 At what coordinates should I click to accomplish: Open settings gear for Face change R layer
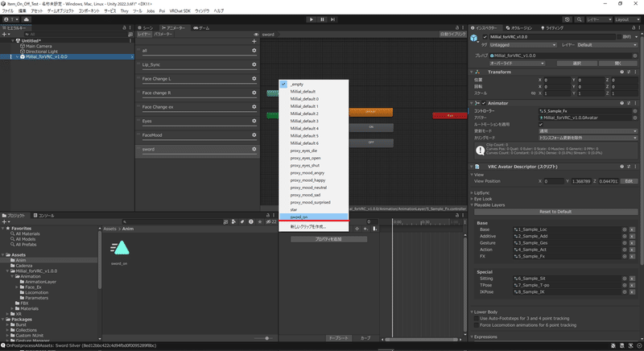(x=254, y=93)
